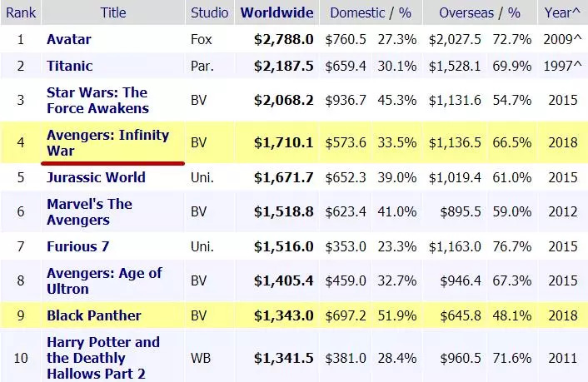Screen dimensions: 588x382
Task: Open the Avatar movie link
Action: point(68,39)
